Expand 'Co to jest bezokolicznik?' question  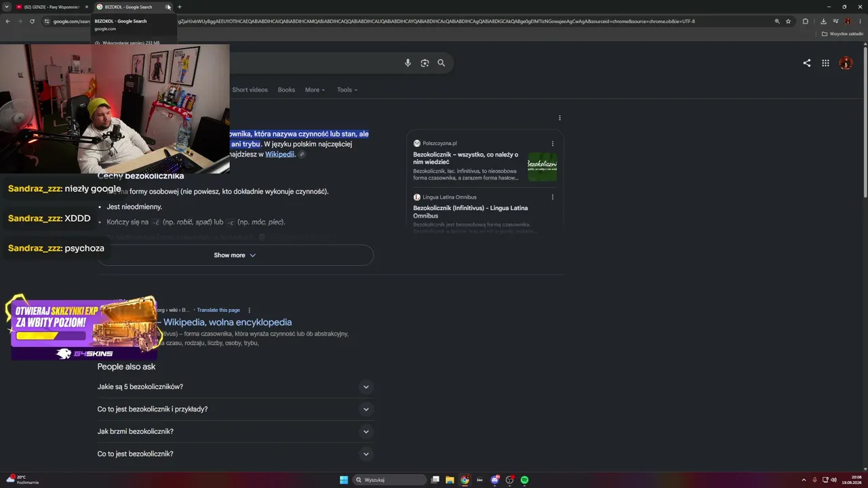pyautogui.click(x=235, y=454)
